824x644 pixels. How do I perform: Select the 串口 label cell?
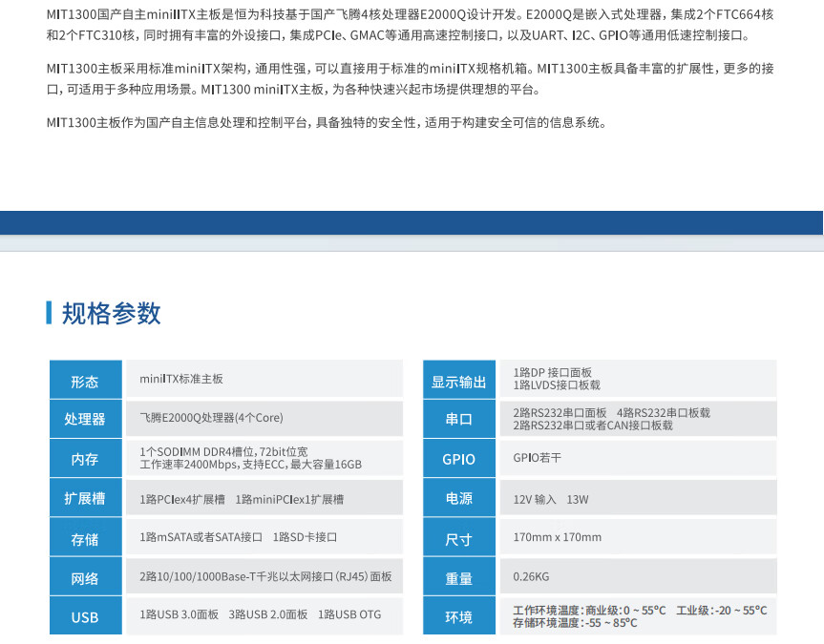458,419
